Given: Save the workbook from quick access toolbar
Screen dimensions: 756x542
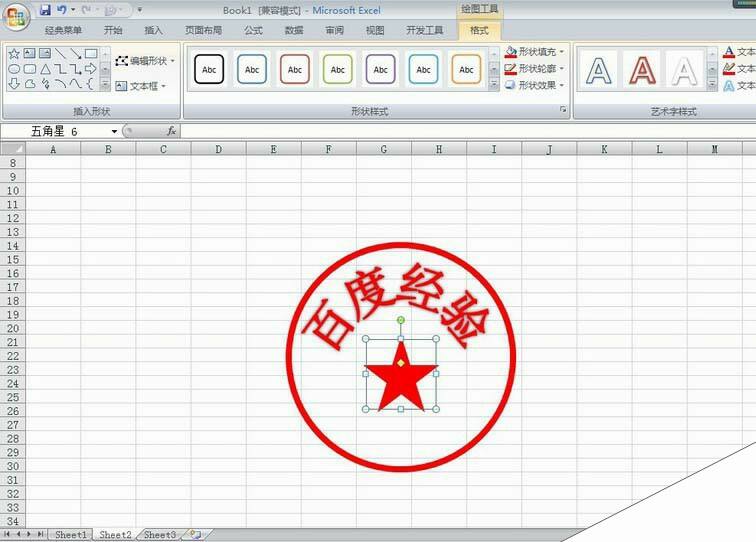Looking at the screenshot, I should [x=45, y=10].
